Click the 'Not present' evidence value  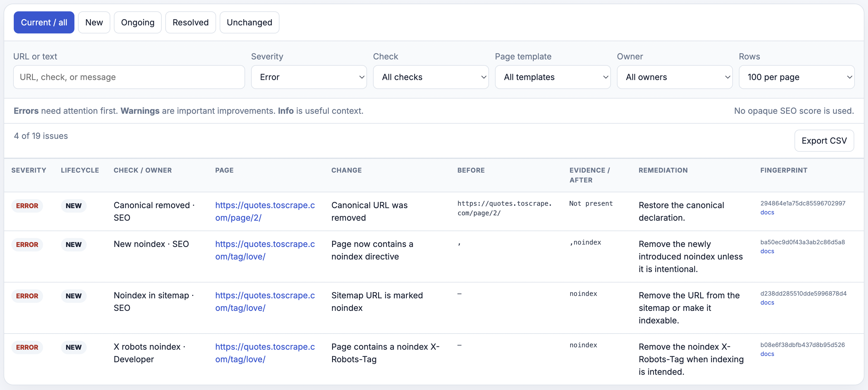pos(591,203)
